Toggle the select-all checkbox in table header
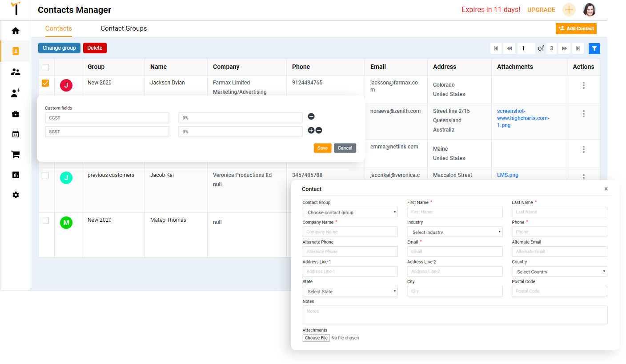 (45, 68)
